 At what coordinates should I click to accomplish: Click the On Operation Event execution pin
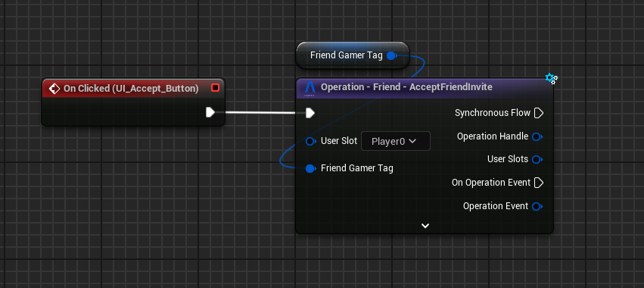539,183
